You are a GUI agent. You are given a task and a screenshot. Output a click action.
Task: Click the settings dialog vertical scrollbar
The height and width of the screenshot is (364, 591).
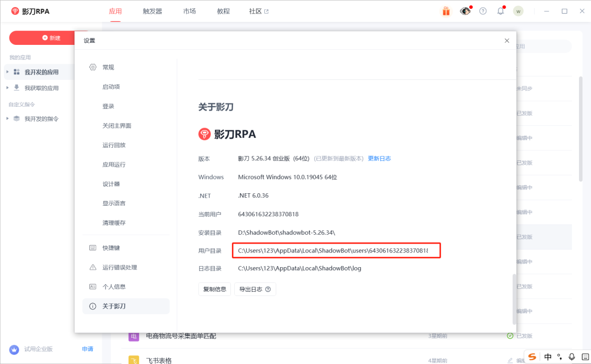pyautogui.click(x=514, y=299)
